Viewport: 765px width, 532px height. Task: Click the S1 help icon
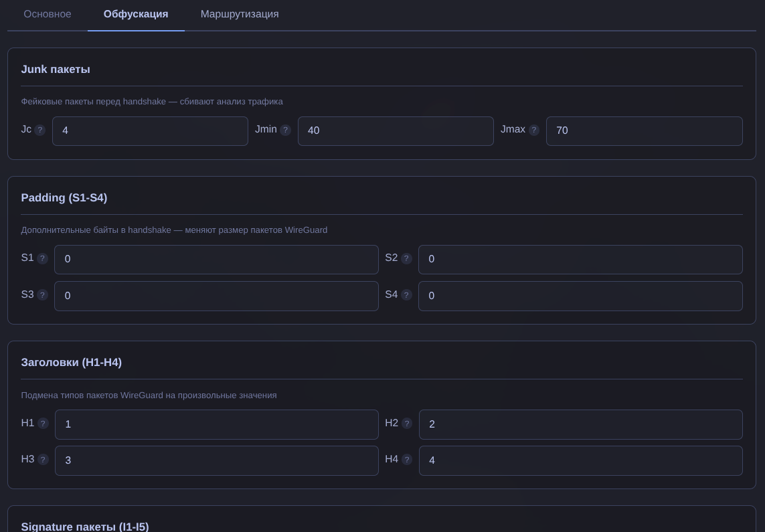coord(43,258)
